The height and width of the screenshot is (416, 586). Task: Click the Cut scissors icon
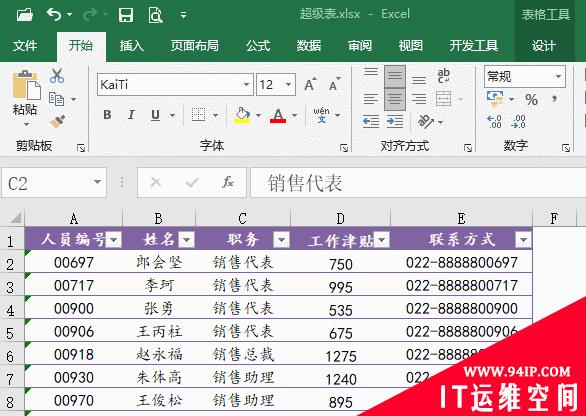(57, 76)
